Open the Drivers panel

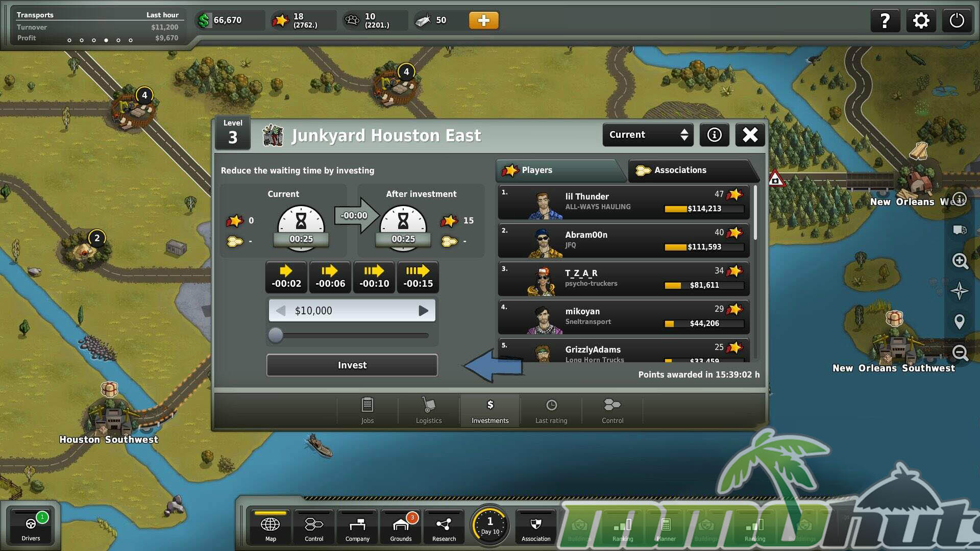[x=31, y=527]
